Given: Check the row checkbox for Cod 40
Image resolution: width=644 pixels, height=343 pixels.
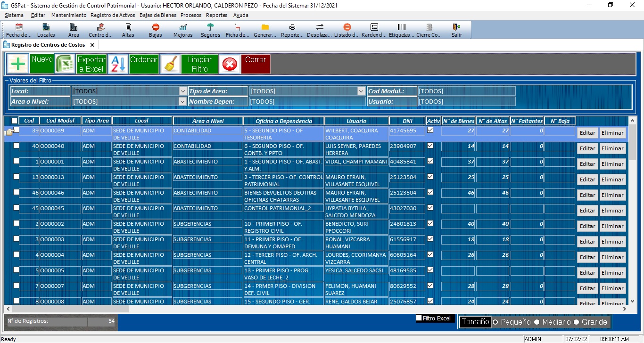Looking at the screenshot, I should point(17,146).
